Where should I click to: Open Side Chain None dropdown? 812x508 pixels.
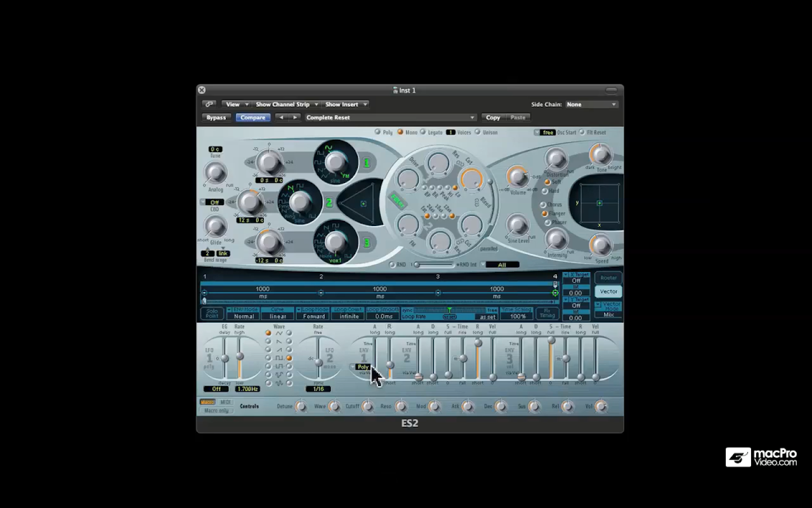[591, 104]
